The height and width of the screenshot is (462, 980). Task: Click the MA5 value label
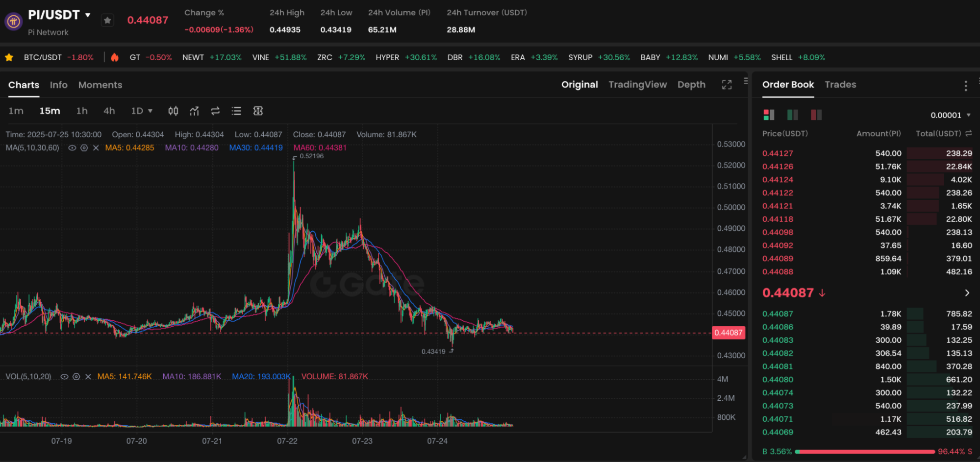click(x=129, y=147)
